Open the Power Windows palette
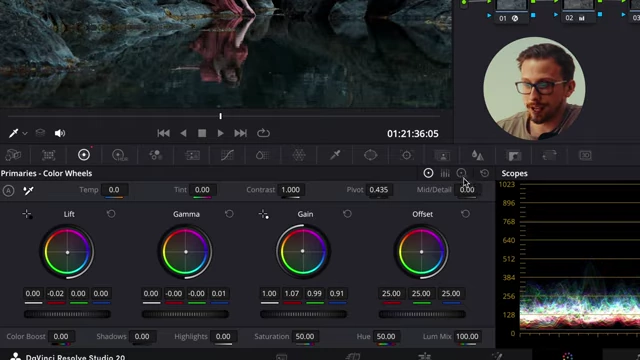 pyautogui.click(x=370, y=155)
